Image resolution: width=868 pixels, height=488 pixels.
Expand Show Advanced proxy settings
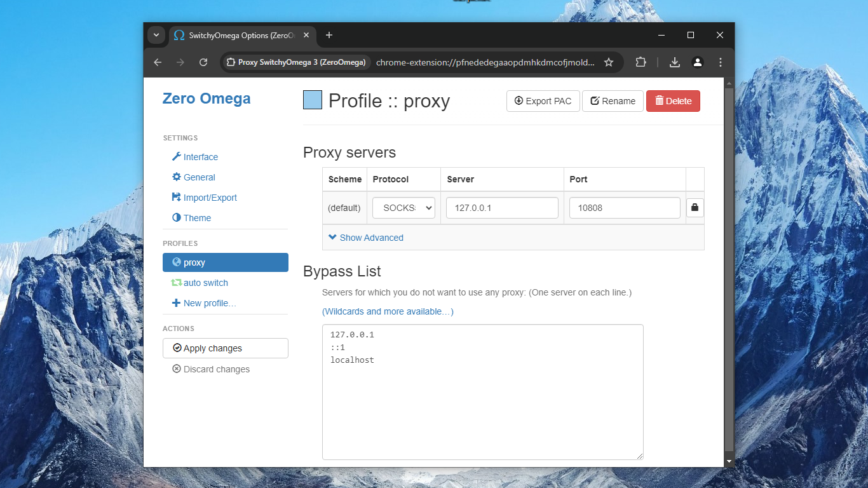(366, 238)
